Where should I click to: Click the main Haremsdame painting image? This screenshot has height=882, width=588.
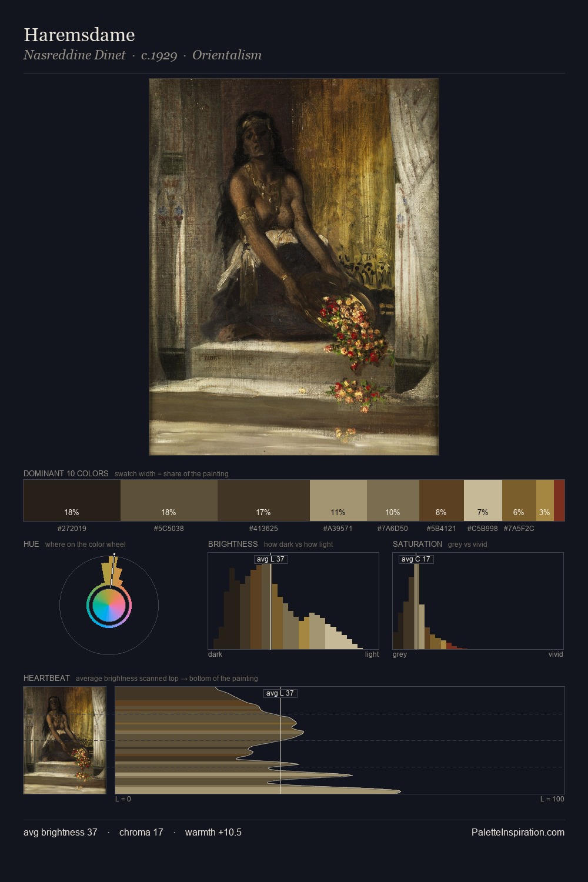click(x=294, y=267)
